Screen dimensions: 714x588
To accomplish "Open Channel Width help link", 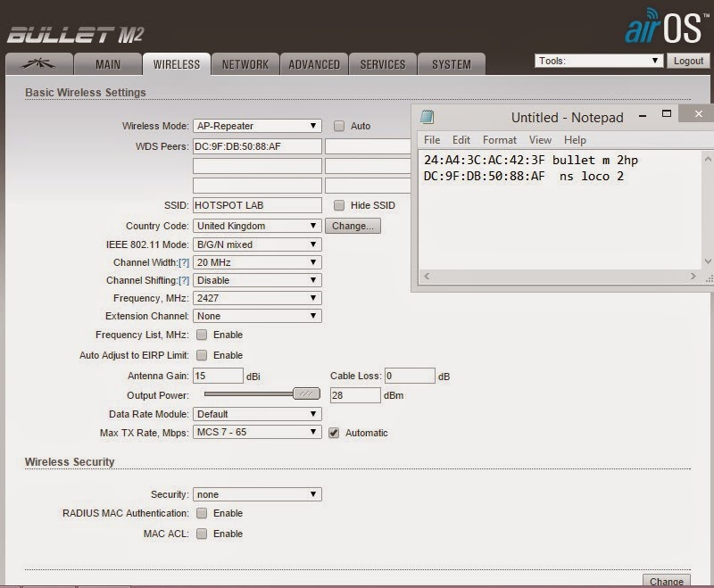I will 184,262.
